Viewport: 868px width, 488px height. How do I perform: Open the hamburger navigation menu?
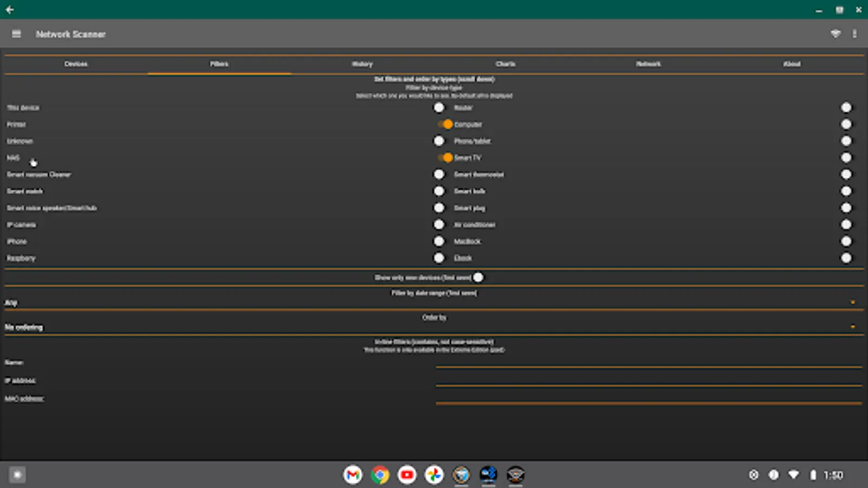click(x=16, y=34)
